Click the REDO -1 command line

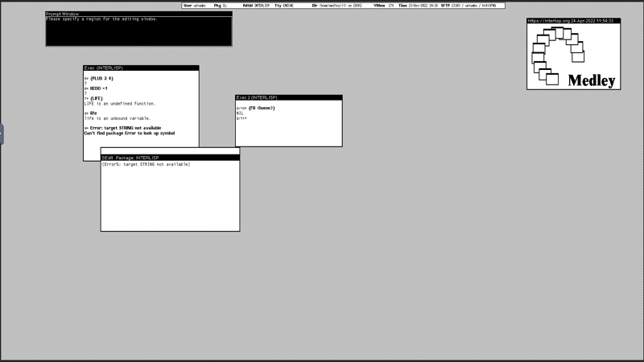tap(98, 88)
